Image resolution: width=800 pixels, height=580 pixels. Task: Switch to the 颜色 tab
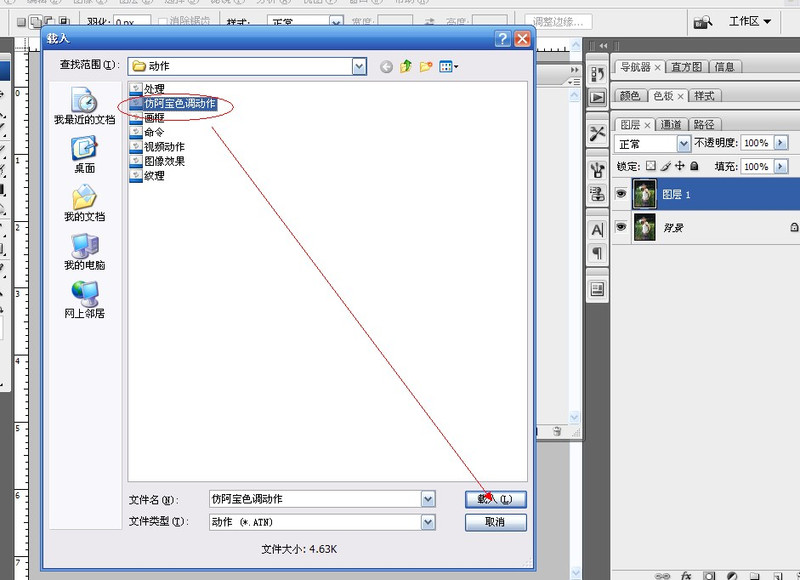tap(630, 95)
